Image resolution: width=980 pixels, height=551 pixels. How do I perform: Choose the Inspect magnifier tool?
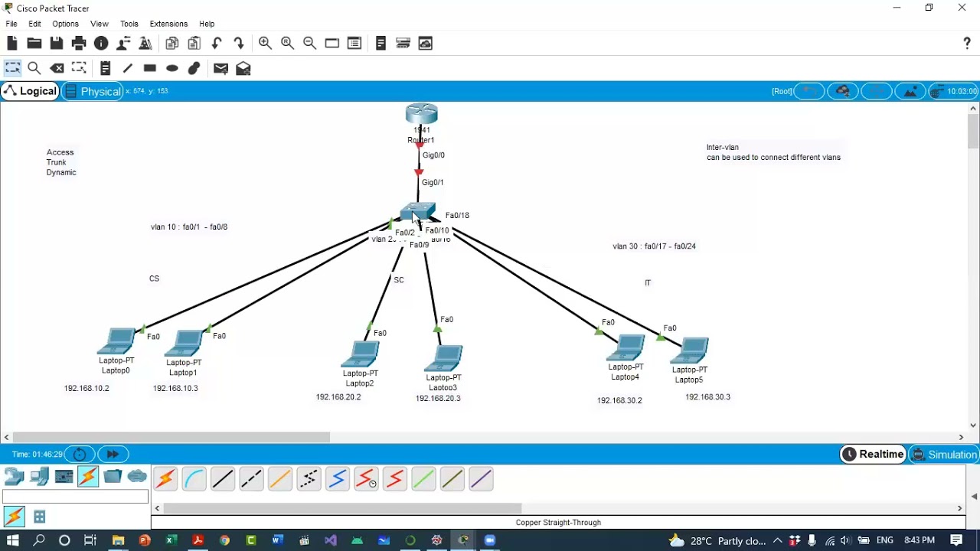tap(34, 68)
